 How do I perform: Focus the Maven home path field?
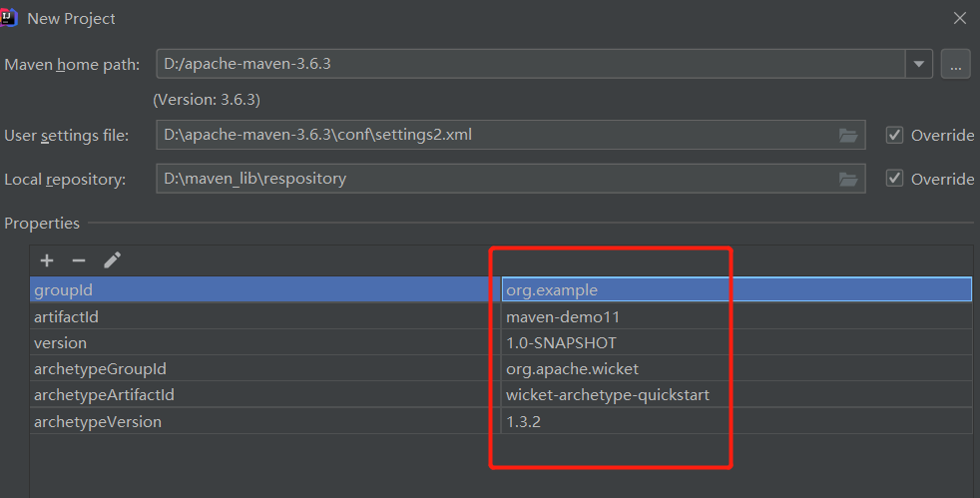[x=531, y=64]
